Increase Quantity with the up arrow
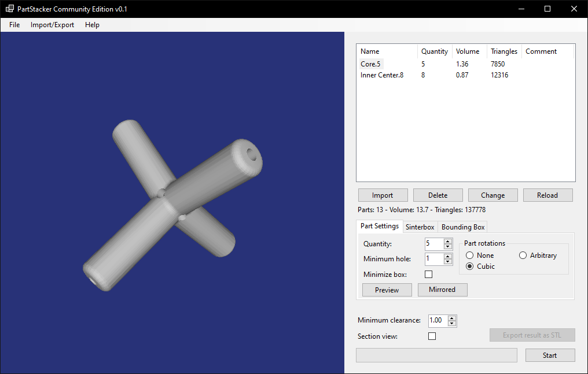Screen dimensions: 588x374 (x=447, y=242)
